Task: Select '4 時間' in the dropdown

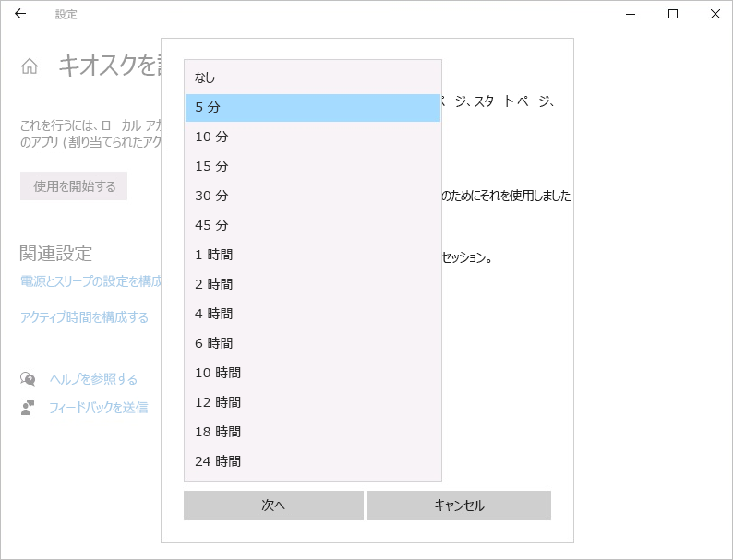Action: 312,314
